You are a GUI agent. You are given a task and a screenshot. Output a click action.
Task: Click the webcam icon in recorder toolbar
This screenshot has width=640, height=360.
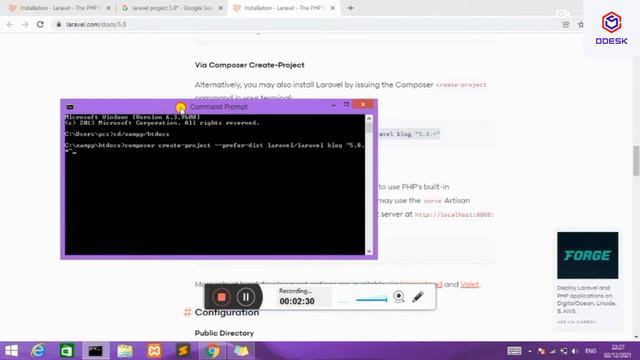tap(399, 297)
